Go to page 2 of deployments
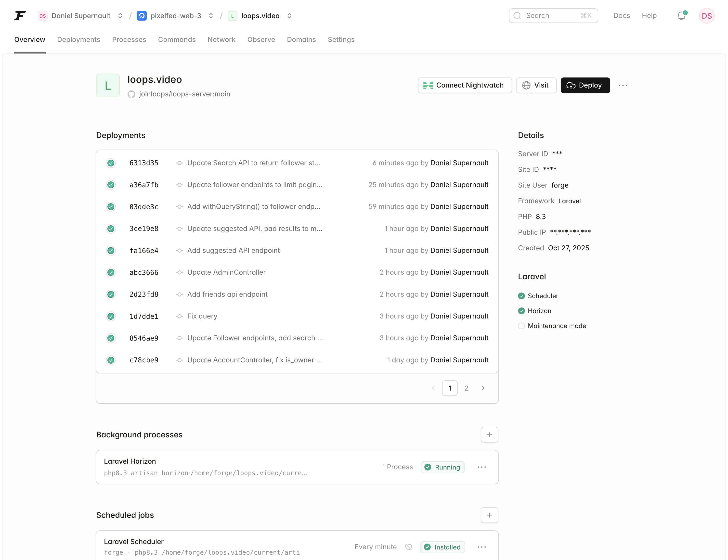Image resolution: width=728 pixels, height=560 pixels. [x=466, y=388]
